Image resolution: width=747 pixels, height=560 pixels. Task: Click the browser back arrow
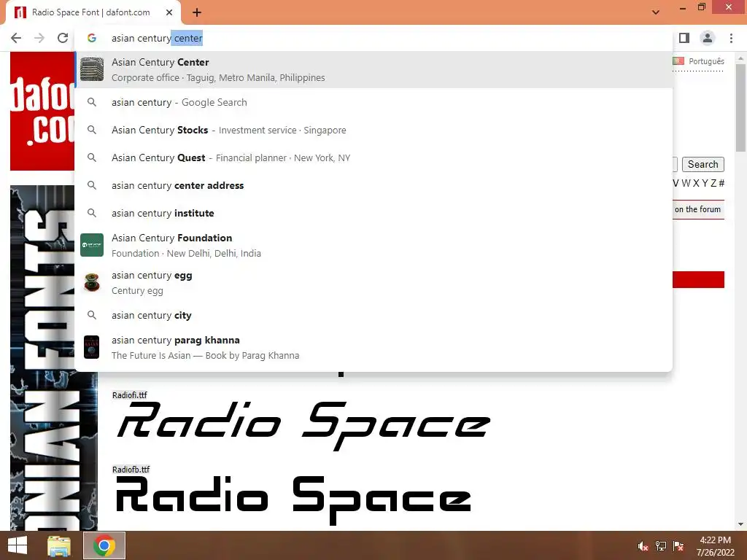[x=16, y=38]
